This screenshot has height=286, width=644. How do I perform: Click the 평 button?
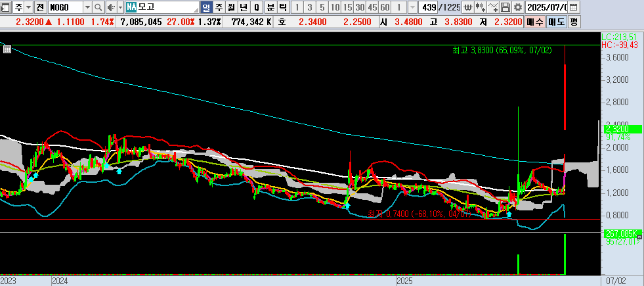tap(573, 22)
